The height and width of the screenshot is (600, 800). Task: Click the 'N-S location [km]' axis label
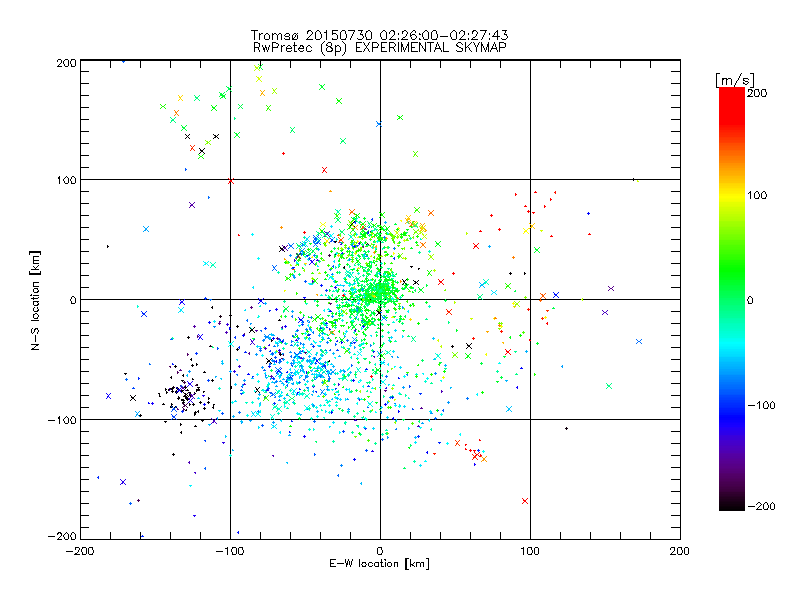coord(35,300)
